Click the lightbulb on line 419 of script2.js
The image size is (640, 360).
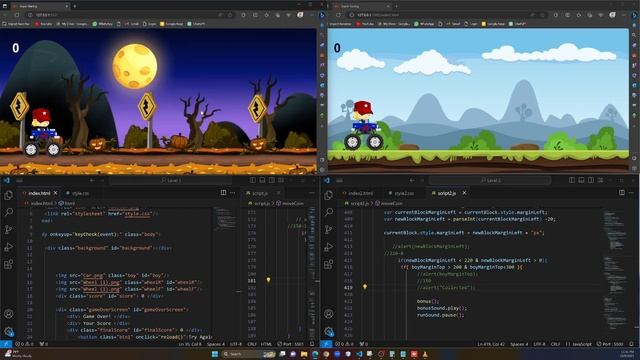[365, 287]
